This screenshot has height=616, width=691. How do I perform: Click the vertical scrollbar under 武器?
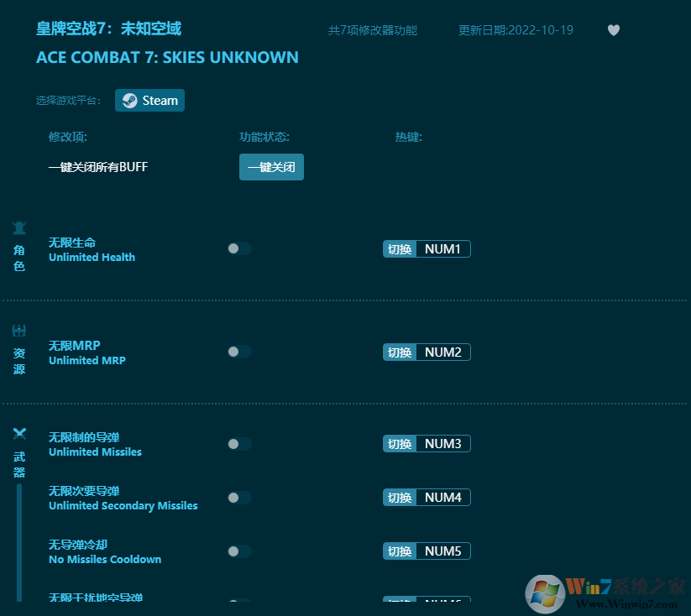point(19,542)
